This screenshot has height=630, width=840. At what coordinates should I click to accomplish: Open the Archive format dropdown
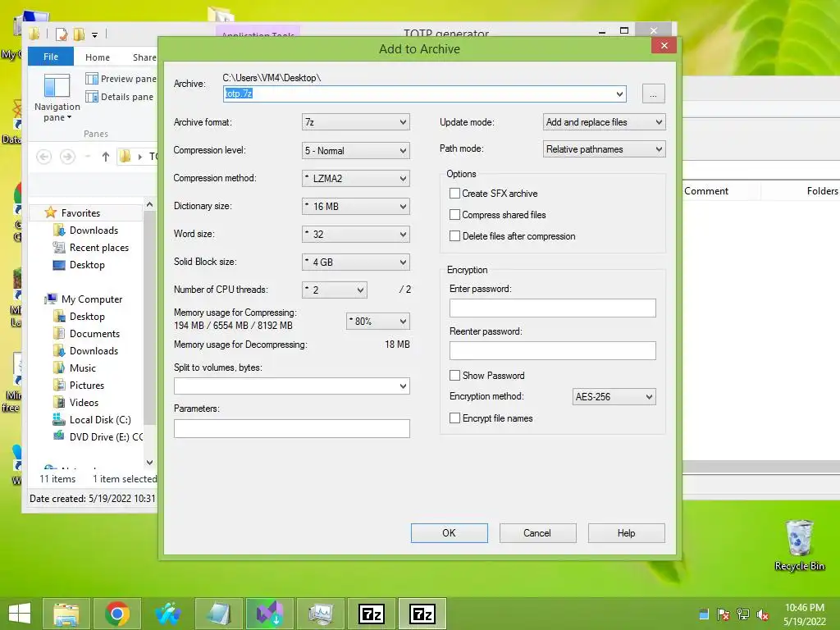click(x=356, y=122)
